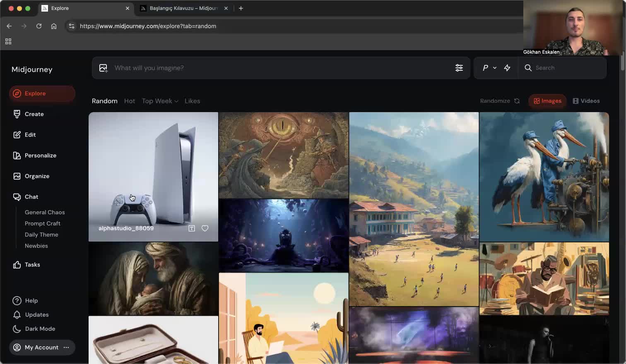
Task: Go back in browser
Action: click(x=9, y=26)
